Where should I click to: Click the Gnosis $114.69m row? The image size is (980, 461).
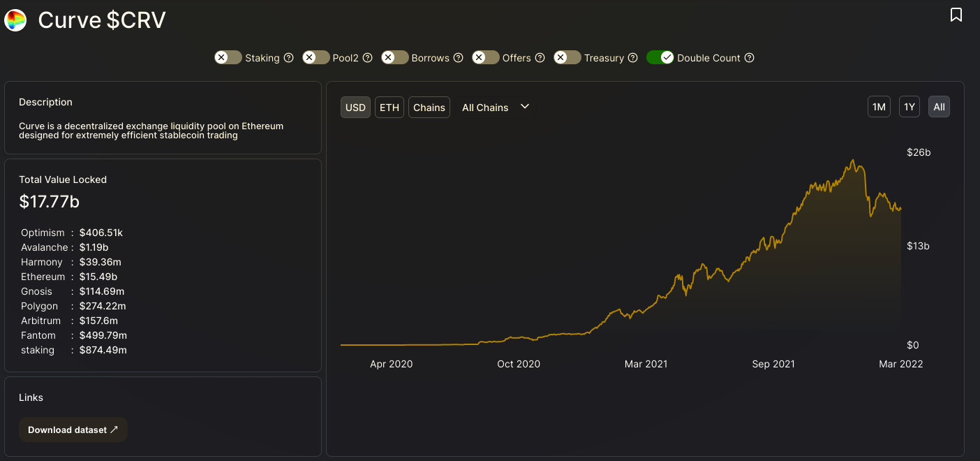[x=73, y=291]
